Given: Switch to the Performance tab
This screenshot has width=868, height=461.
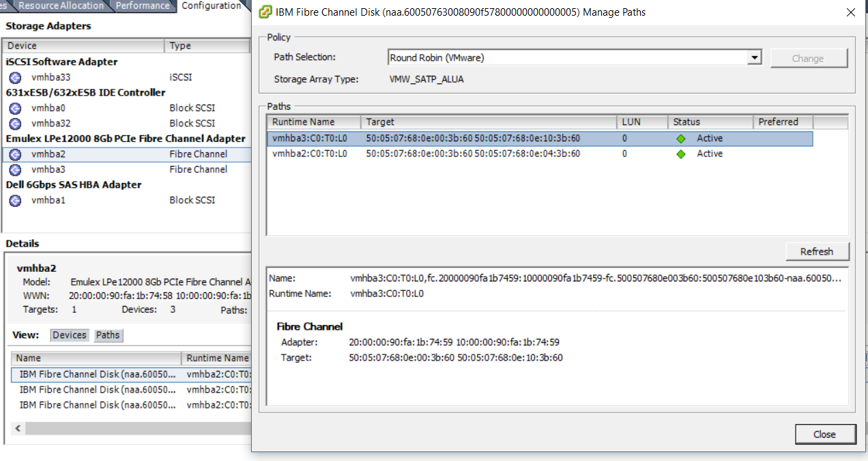Looking at the screenshot, I should click(x=143, y=5).
